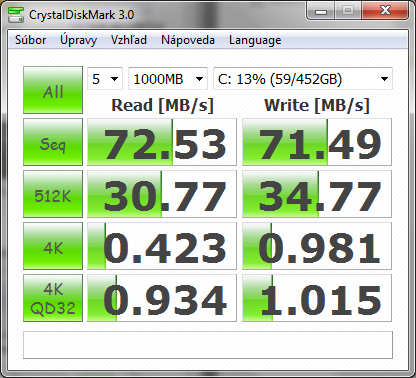416x378 pixels.
Task: Run the 4K QD32 test
Action: coord(53,298)
